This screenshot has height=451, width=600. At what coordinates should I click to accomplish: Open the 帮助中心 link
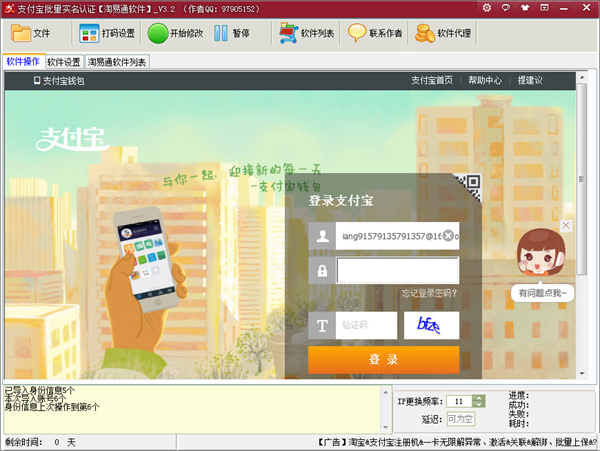[x=485, y=80]
